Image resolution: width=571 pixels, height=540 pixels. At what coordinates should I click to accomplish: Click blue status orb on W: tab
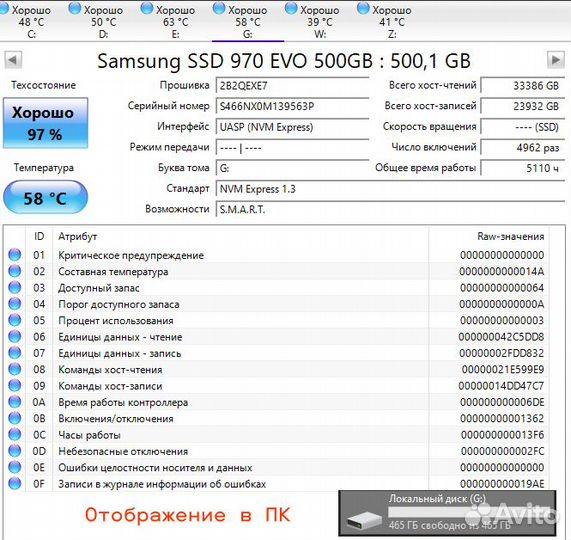[x=291, y=9]
